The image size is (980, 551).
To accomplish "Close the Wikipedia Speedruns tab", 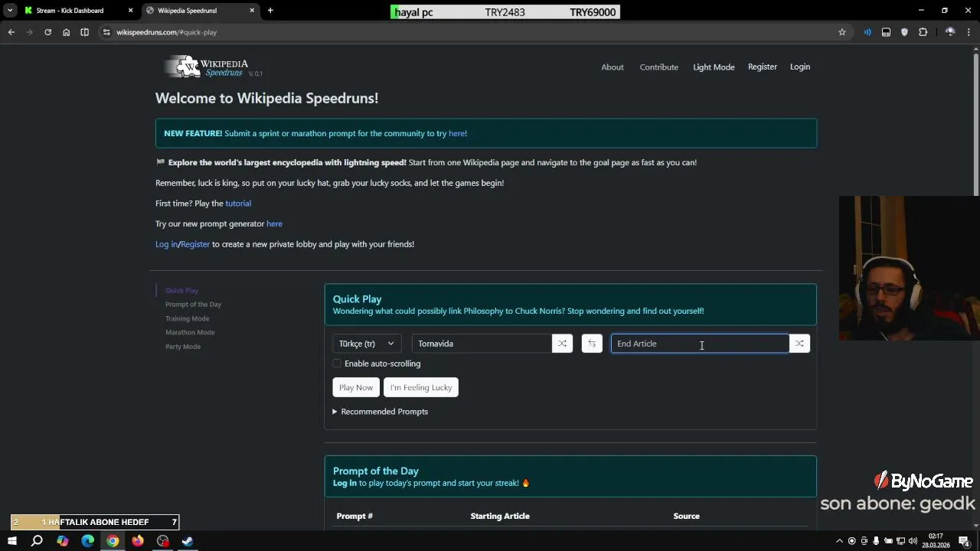I will [252, 11].
